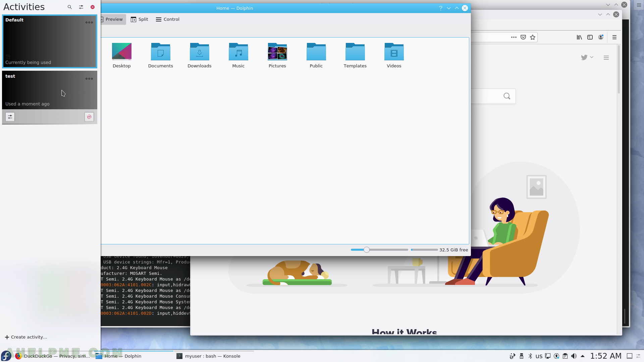This screenshot has height=362, width=644.
Task: Open panel settings sliders icon
Action: coord(639,356)
